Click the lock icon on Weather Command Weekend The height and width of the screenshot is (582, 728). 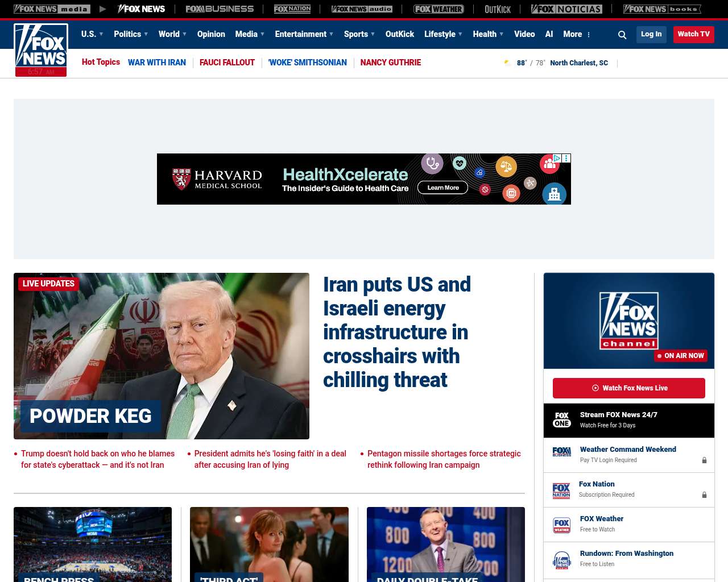704,460
